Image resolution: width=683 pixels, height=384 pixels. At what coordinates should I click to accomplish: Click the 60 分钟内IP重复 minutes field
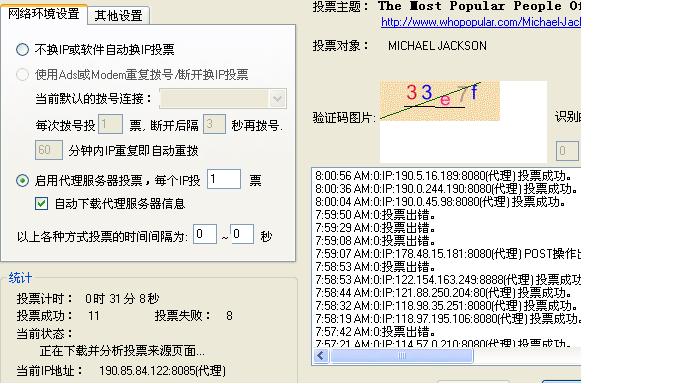pyautogui.click(x=49, y=150)
